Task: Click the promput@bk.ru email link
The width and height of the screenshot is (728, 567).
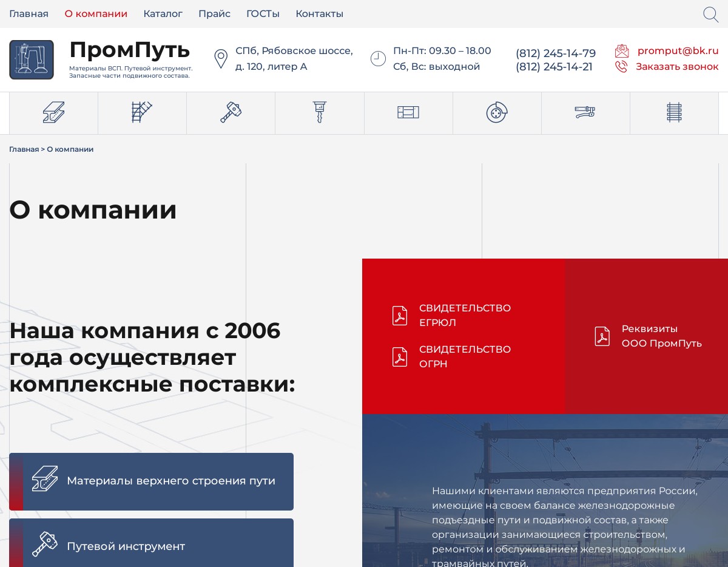Action: (x=678, y=51)
